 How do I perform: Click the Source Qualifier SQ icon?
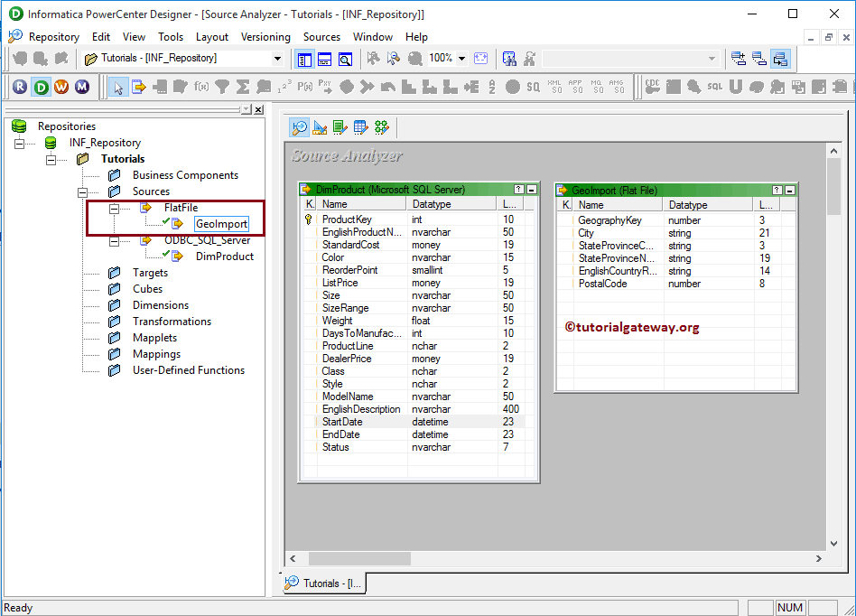(x=534, y=87)
